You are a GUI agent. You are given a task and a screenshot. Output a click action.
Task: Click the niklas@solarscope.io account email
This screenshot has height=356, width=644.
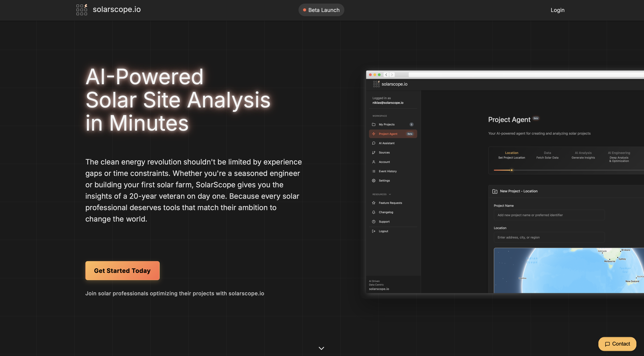coord(388,103)
